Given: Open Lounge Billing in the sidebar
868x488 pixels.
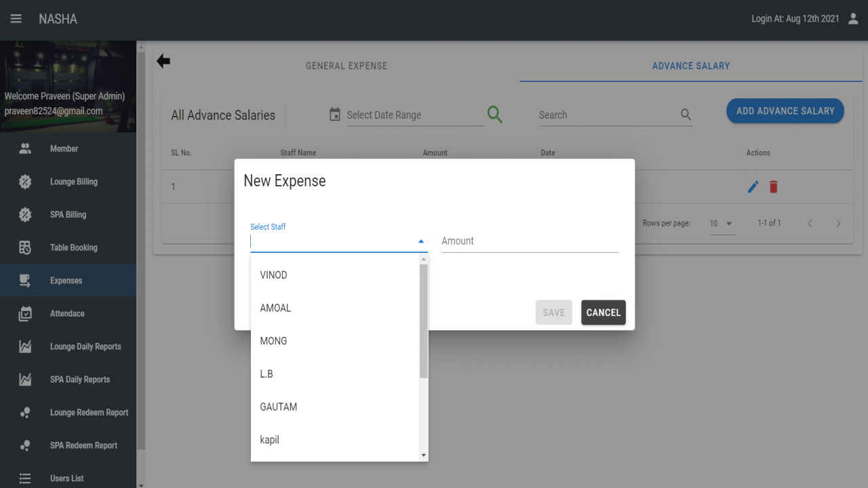Looking at the screenshot, I should pos(68,182).
